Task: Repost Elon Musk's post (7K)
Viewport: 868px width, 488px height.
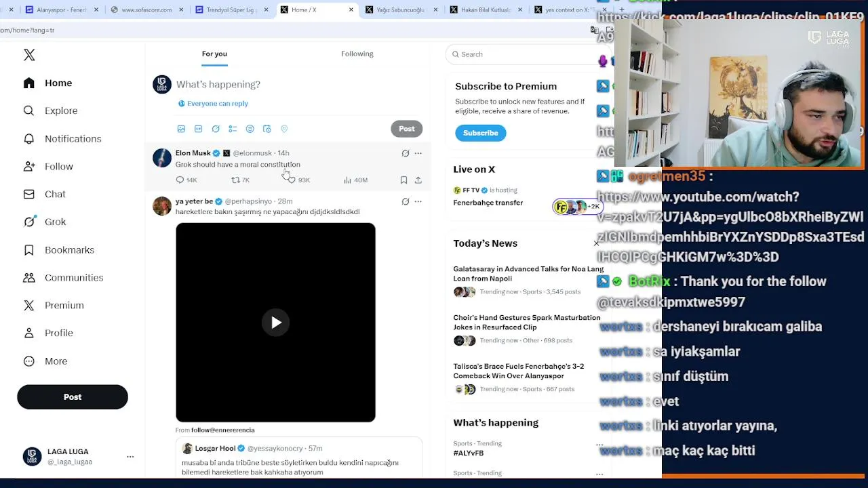Action: [x=241, y=180]
